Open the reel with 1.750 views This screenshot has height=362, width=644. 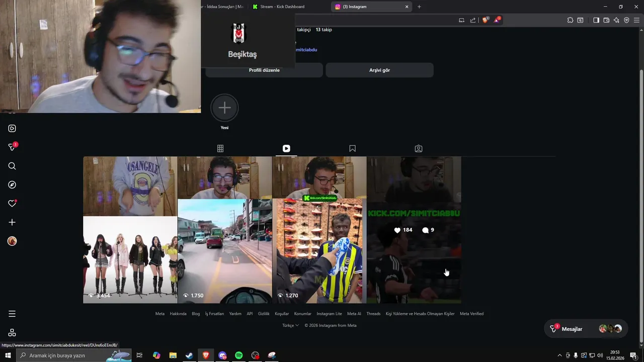point(224,230)
